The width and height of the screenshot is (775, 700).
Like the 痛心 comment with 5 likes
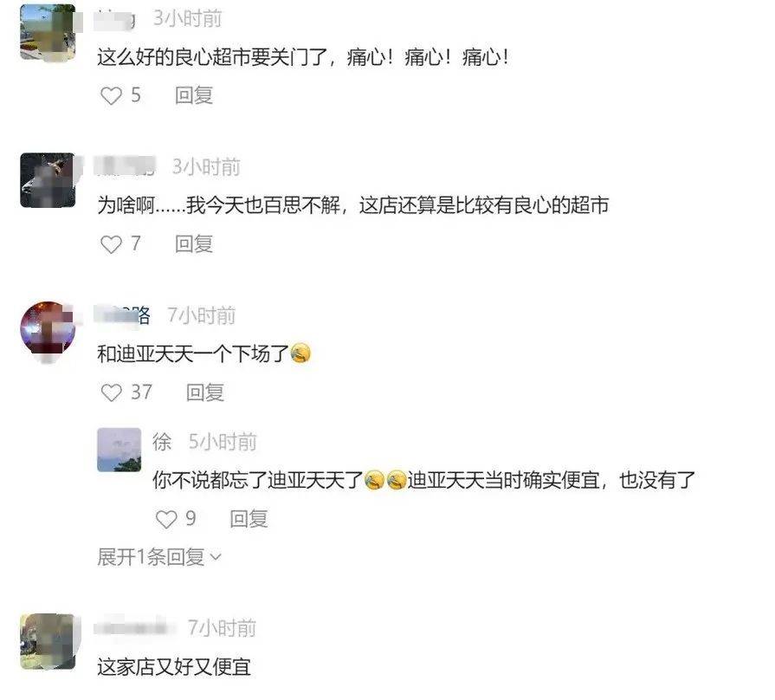coord(111,95)
